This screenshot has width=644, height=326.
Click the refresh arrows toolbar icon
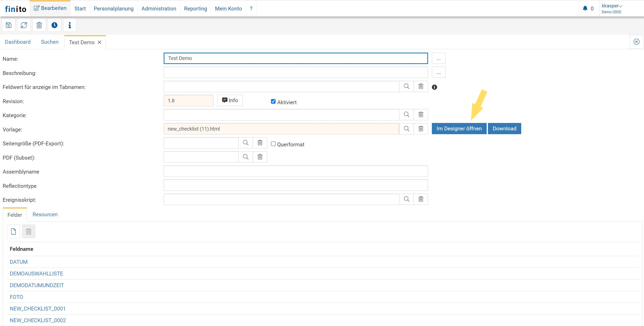pos(24,25)
